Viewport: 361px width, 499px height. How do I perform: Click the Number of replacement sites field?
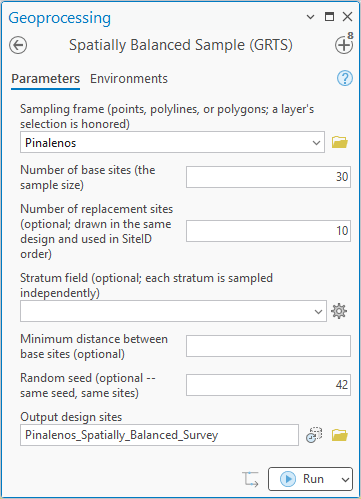pyautogui.click(x=268, y=231)
